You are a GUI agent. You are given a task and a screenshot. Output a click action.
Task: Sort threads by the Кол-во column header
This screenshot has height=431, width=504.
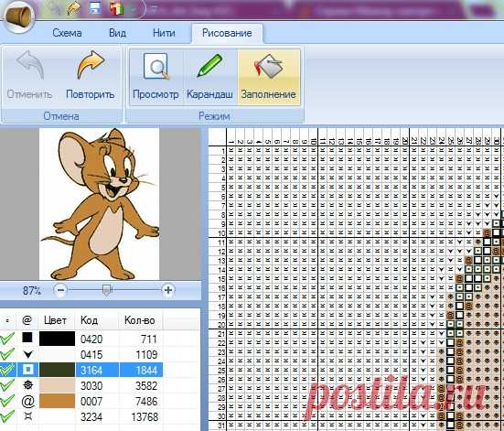(140, 320)
